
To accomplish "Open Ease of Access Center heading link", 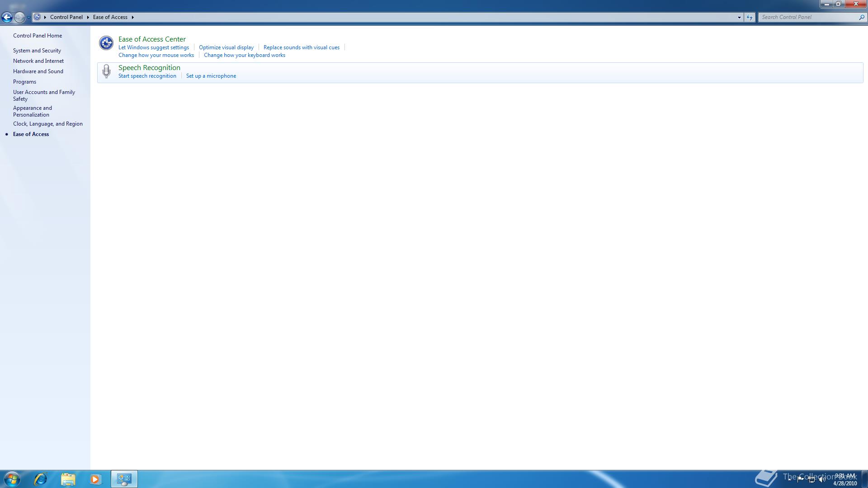I will click(x=152, y=39).
